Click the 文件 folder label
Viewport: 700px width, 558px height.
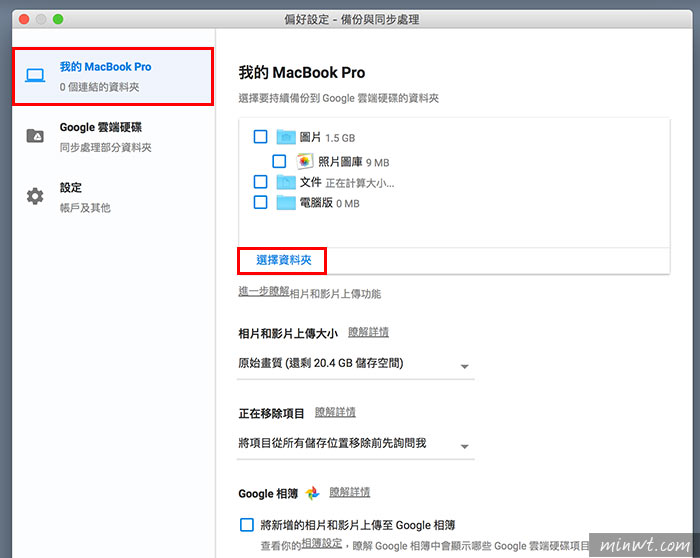(x=311, y=182)
